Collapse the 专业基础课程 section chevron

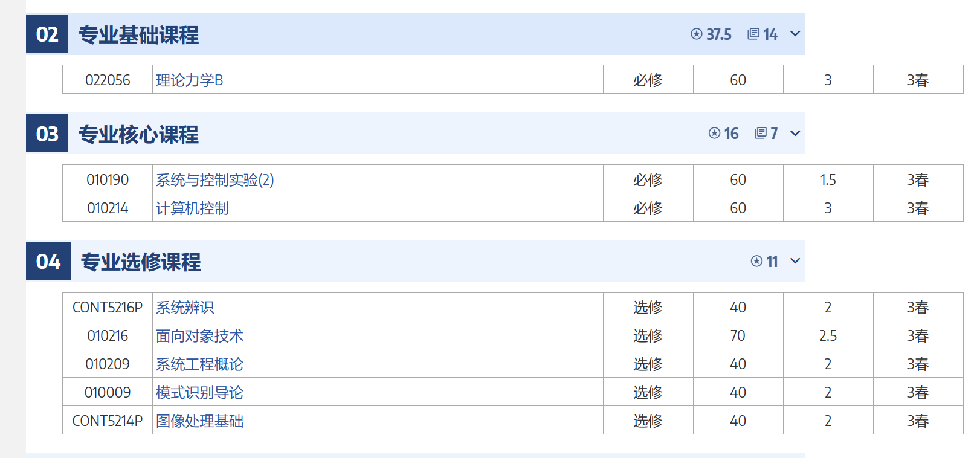(x=795, y=34)
